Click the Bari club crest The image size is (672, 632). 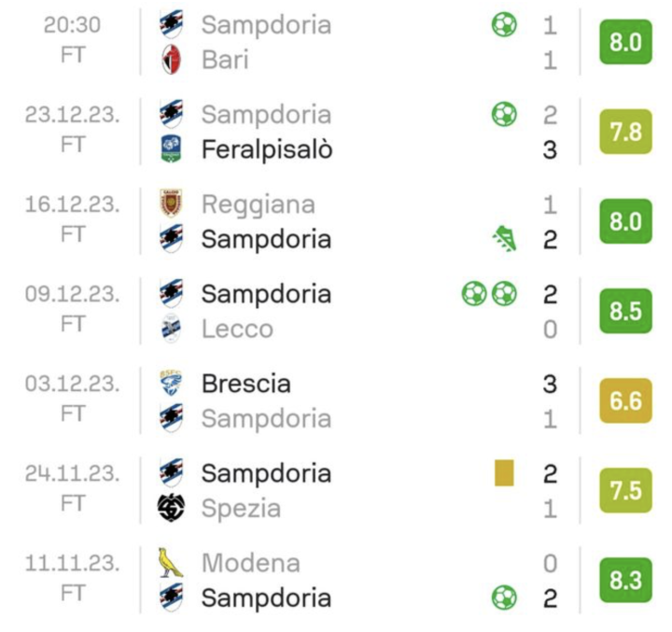pyautogui.click(x=171, y=60)
